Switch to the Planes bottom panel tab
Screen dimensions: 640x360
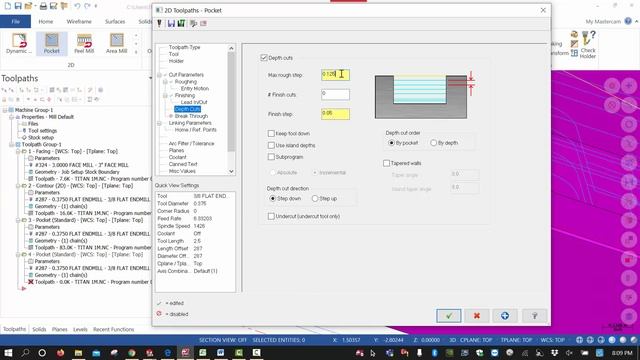[x=60, y=329]
